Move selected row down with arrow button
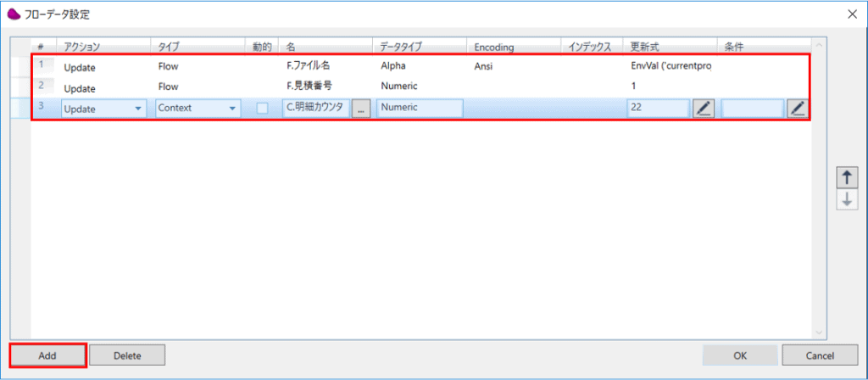Viewport: 868px width, 380px height. pyautogui.click(x=846, y=199)
